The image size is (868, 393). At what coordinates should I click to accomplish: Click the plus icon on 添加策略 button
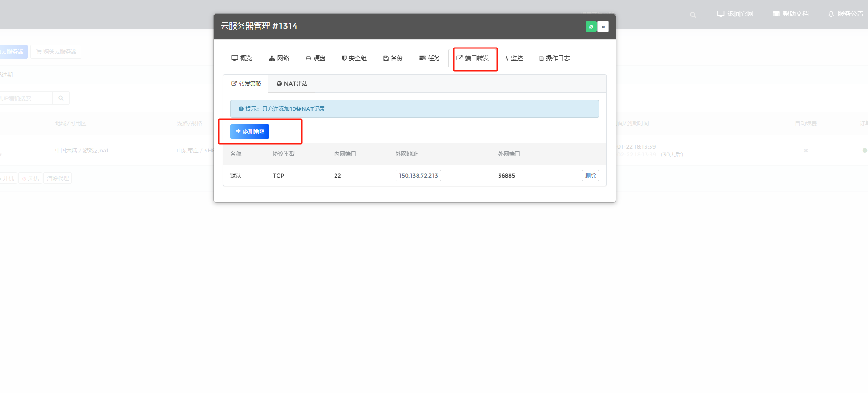click(238, 131)
